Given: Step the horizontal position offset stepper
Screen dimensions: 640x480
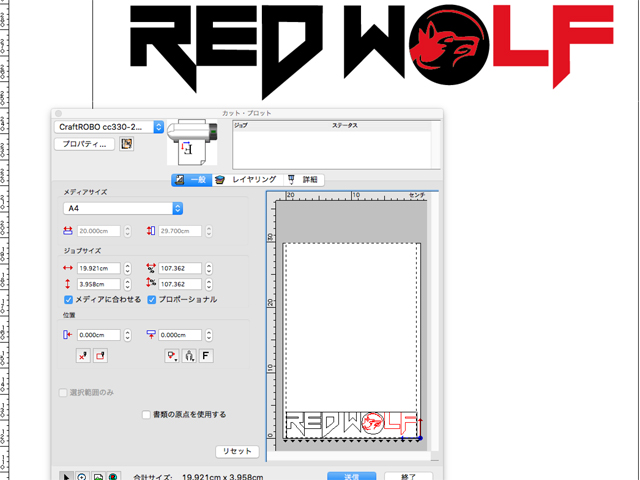Looking at the screenshot, I should click(128, 335).
